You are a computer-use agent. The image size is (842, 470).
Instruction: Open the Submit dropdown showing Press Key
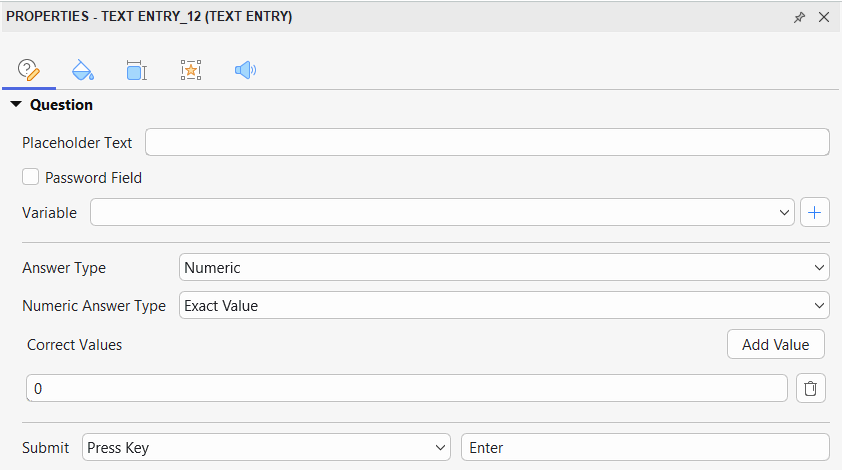pos(266,447)
